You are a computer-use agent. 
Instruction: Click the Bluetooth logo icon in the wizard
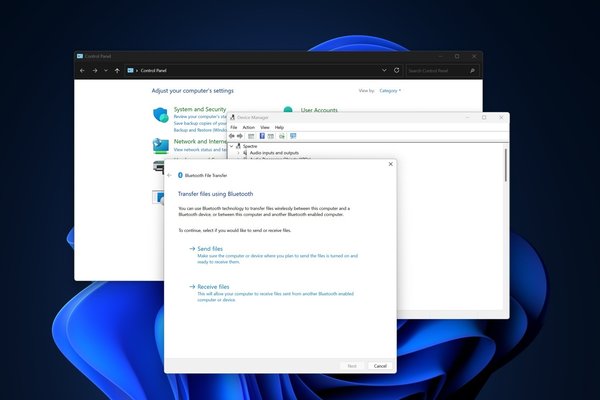point(180,175)
